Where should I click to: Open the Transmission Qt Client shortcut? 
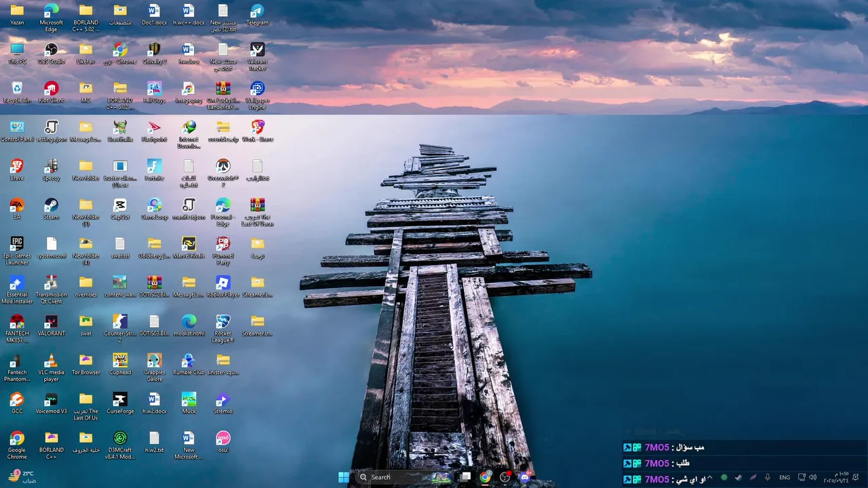coord(51,289)
